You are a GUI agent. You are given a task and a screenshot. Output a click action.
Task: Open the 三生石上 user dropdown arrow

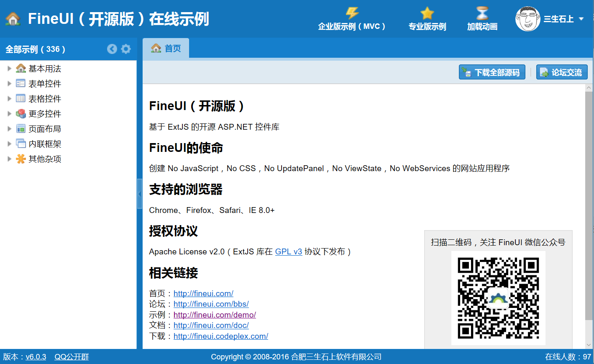coord(581,19)
